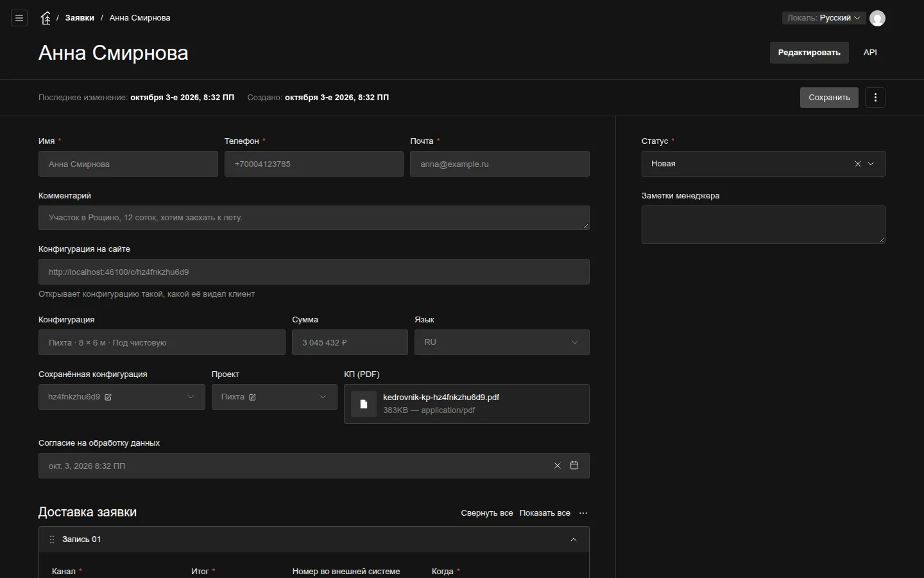Click the Согласие на обработку данных date field
Screen dimensions: 924x578
pyautogui.click(x=314, y=466)
